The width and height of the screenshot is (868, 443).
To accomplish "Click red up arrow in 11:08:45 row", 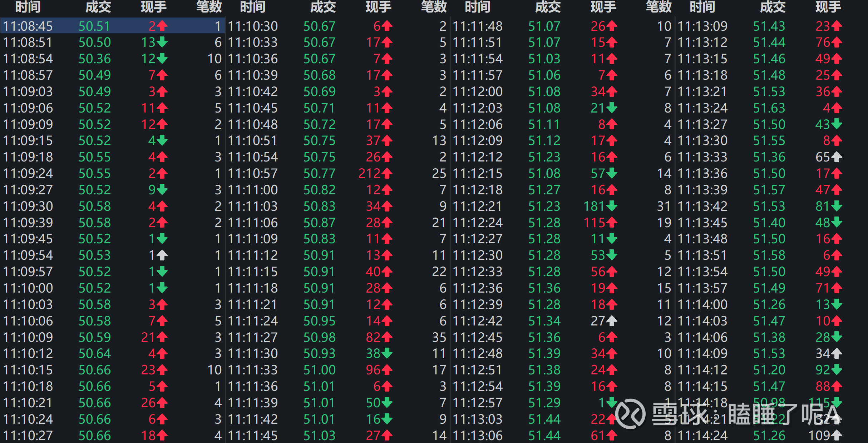I will 162,26.
